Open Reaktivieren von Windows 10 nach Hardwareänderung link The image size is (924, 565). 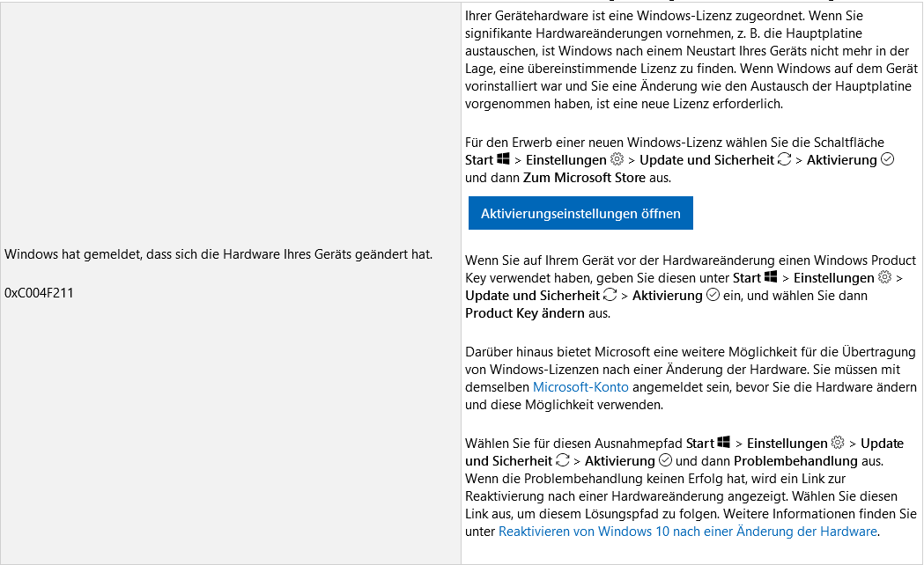[688, 532]
